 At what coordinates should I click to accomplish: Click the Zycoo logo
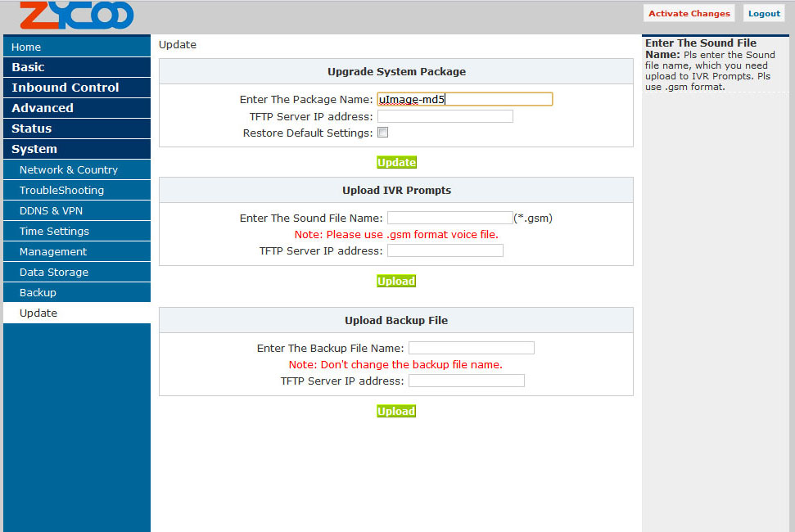click(x=76, y=16)
